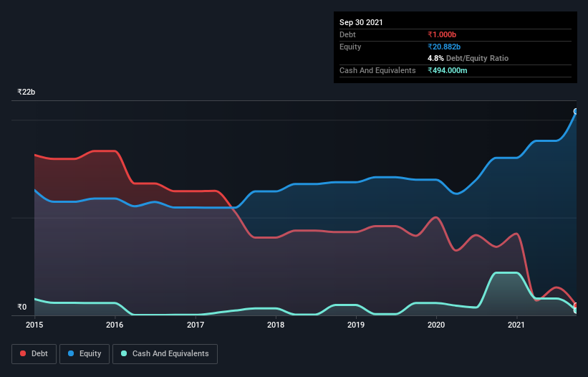Screen dimensions: 588x377
Task: Click the ₹1.000b debt value
Action: (442, 34)
